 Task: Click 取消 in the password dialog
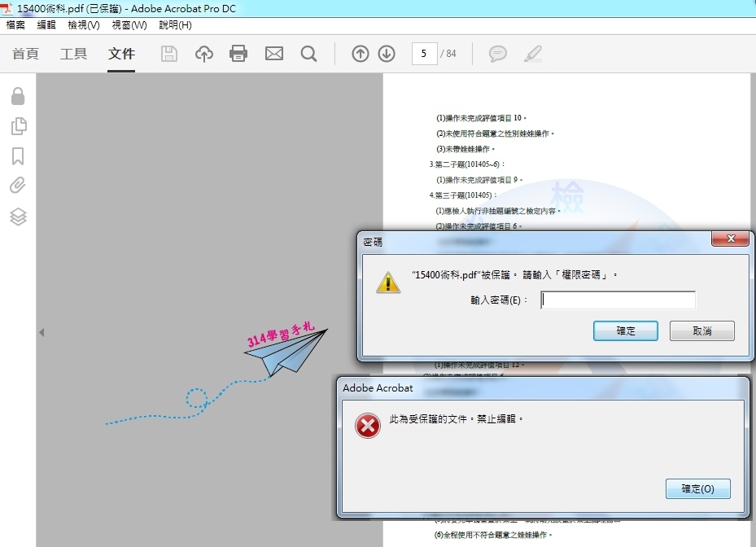[x=702, y=331]
